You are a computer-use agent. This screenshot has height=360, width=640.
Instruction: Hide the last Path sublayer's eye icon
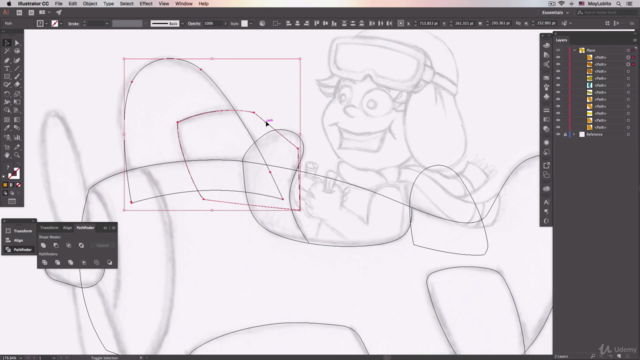(x=558, y=127)
